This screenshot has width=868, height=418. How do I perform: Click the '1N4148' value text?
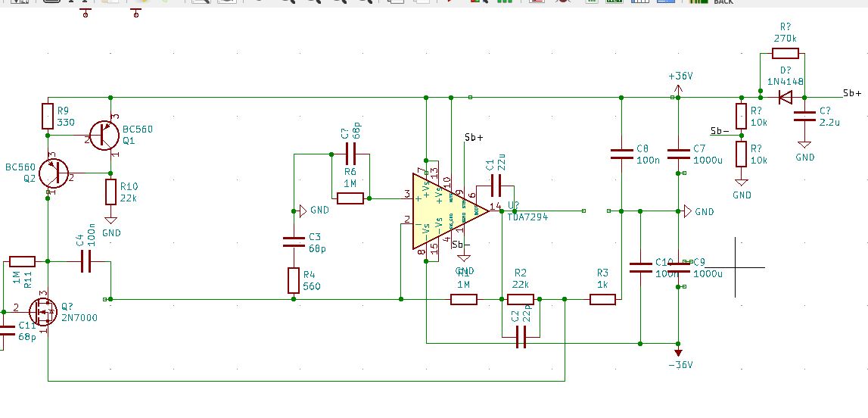(786, 81)
